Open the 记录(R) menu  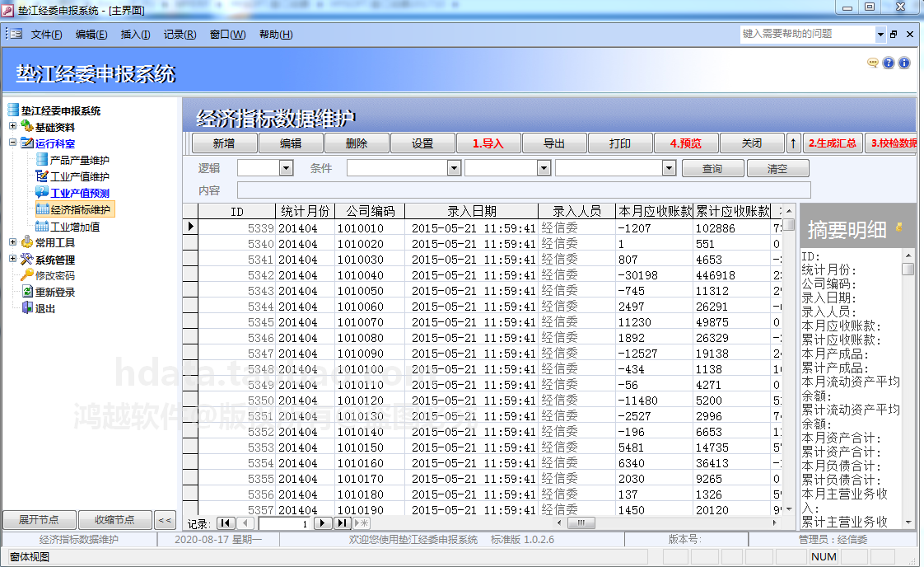(180, 35)
